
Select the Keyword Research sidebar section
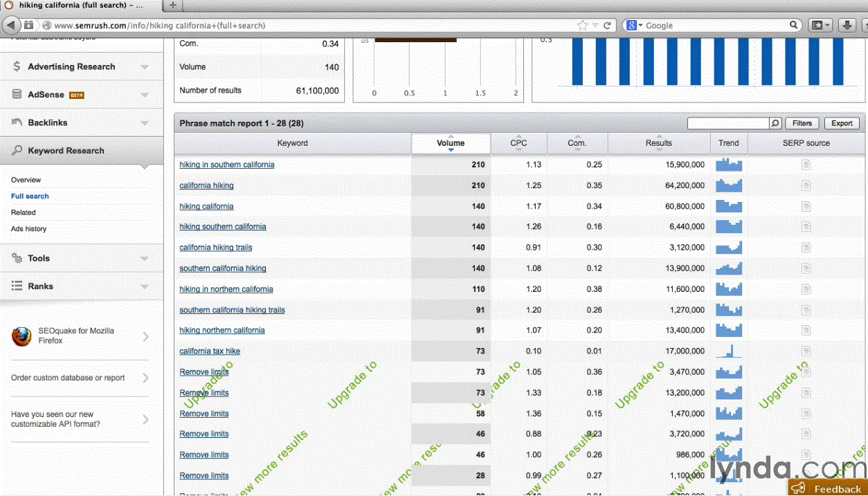tap(82, 150)
